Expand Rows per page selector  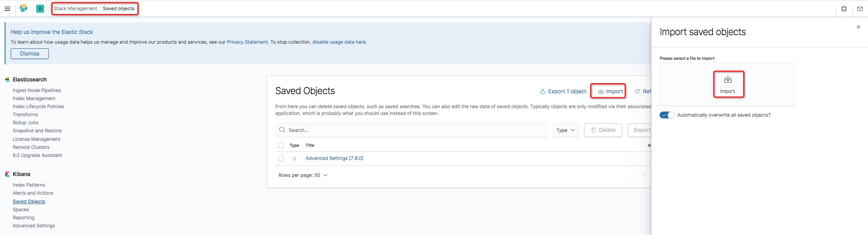click(303, 175)
